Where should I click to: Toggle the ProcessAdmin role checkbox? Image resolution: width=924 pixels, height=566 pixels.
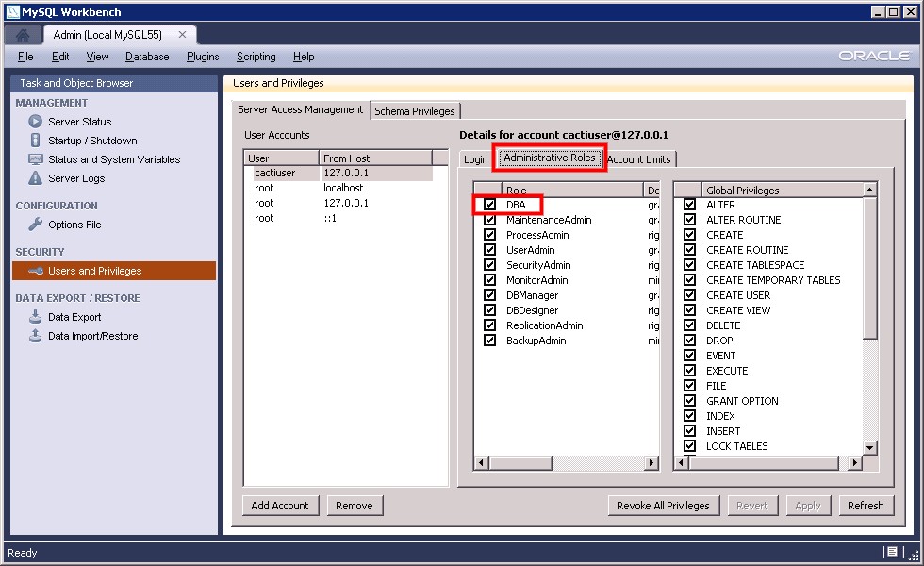(489, 234)
